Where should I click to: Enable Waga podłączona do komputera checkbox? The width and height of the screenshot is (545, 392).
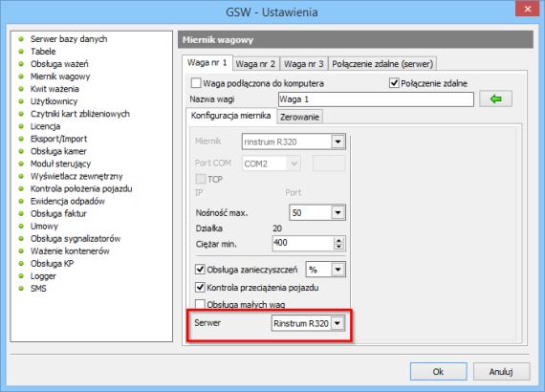pos(196,83)
